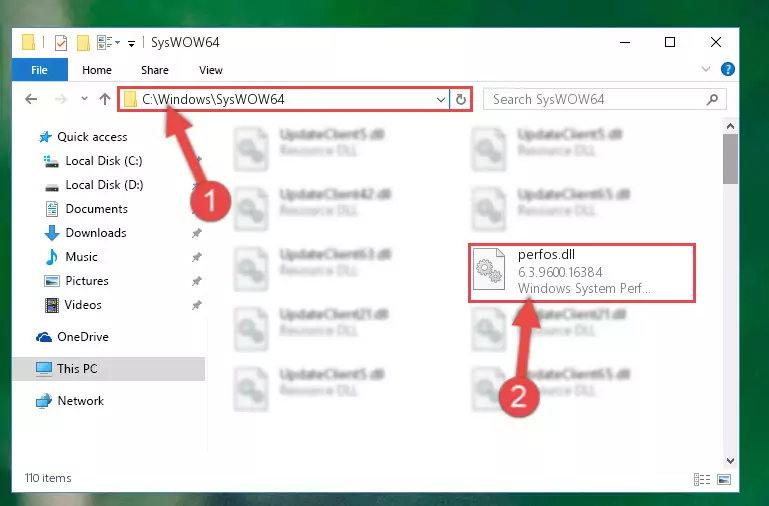The image size is (769, 506).
Task: Open Videos in sidebar
Action: coord(83,305)
